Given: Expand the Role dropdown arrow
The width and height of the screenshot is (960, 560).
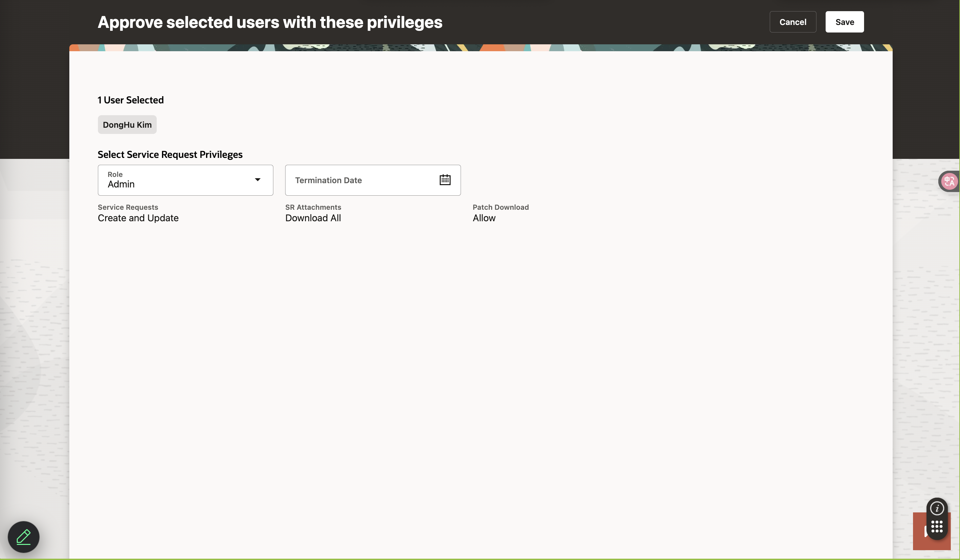Looking at the screenshot, I should 258,180.
